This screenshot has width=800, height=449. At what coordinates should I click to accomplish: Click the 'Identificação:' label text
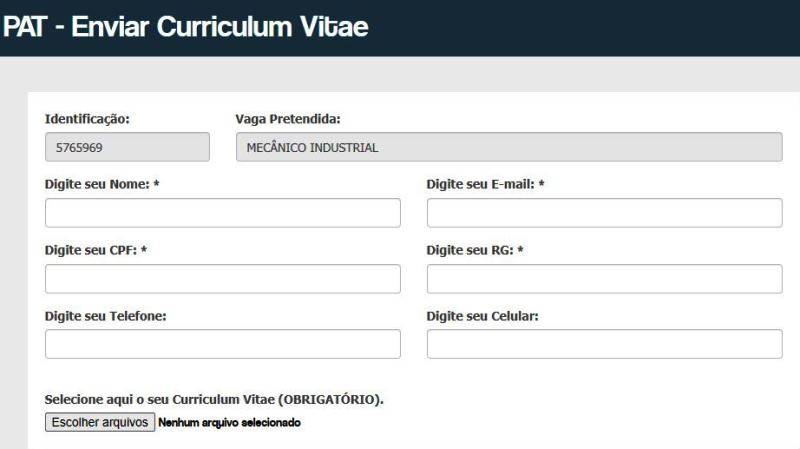coord(87,119)
